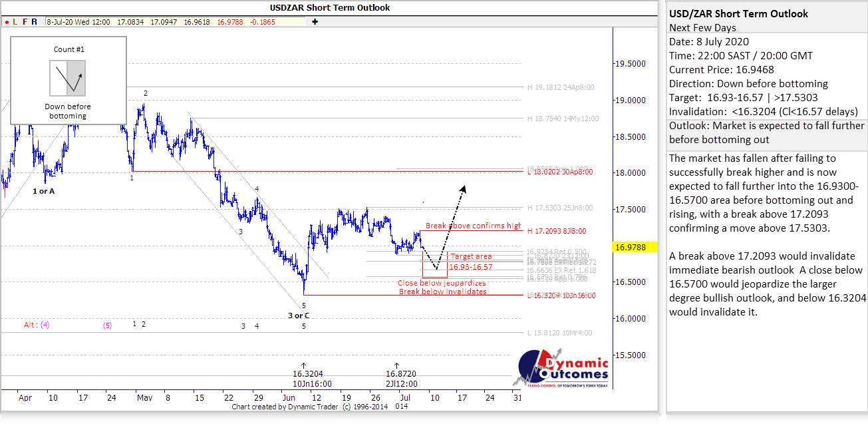
Task: Click the 'Target area' red label
Action: pyautogui.click(x=472, y=256)
